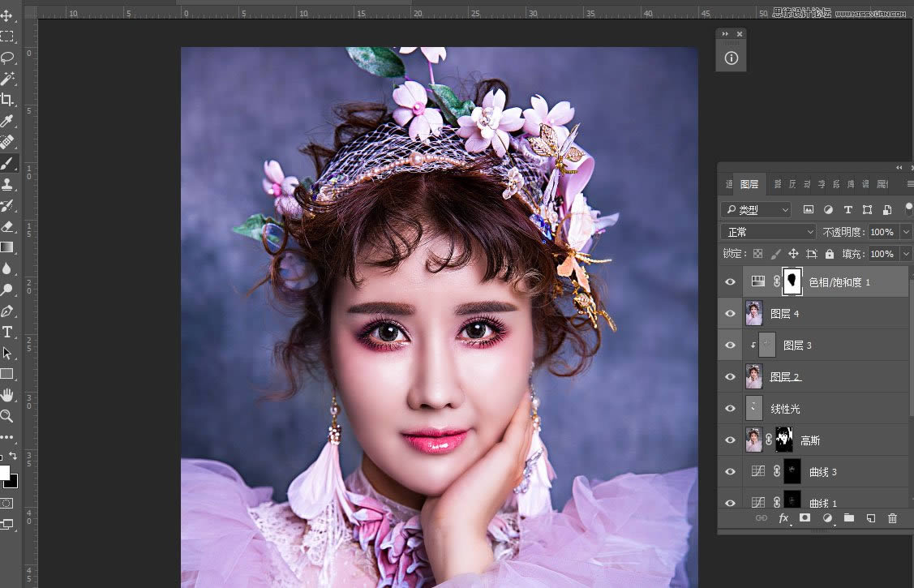Open the Info panel icon

731,58
